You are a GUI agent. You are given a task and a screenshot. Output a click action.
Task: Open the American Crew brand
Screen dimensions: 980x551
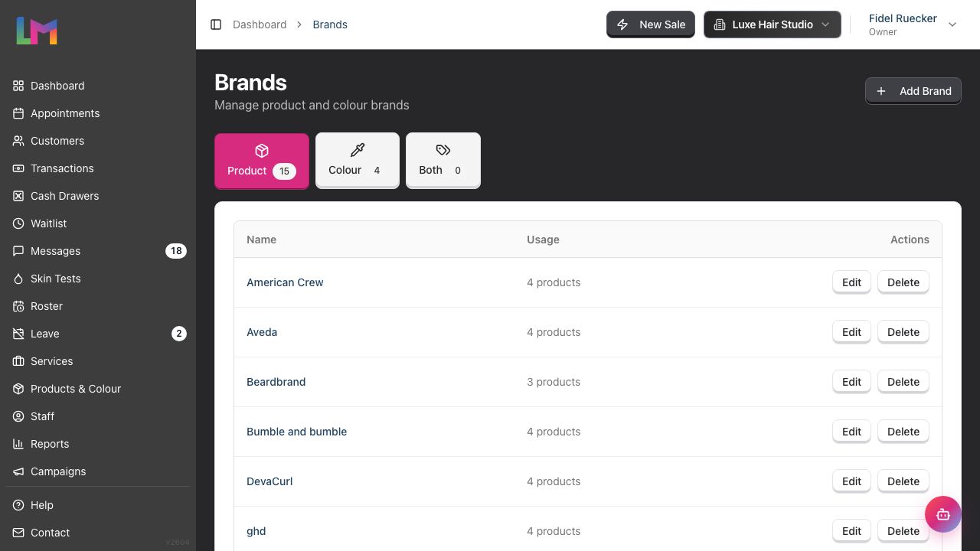[x=285, y=282]
